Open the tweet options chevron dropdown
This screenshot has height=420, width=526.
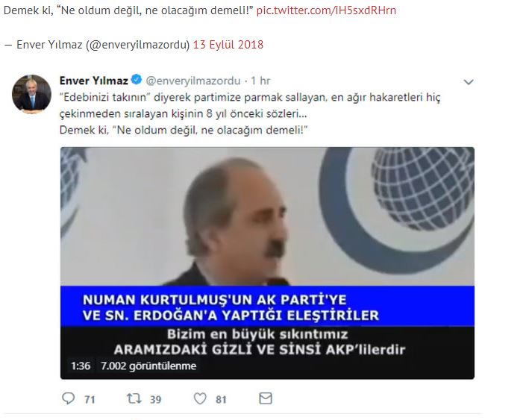point(469,82)
